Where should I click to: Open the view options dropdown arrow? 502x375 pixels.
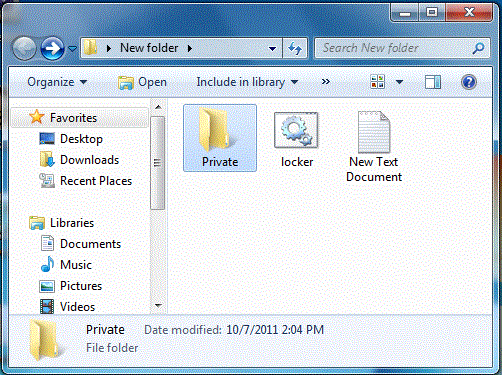[x=399, y=82]
